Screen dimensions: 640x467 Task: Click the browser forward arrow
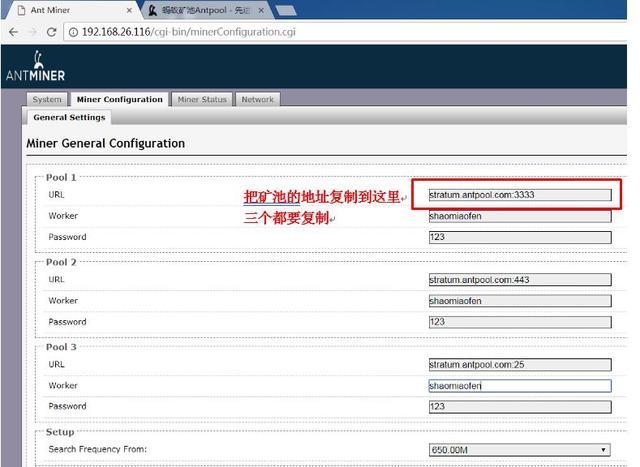pos(33,31)
